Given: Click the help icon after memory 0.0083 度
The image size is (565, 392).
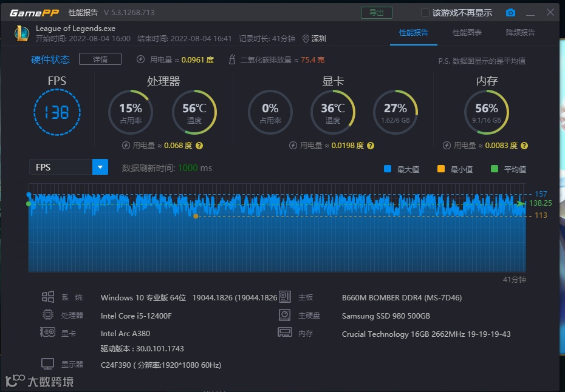Looking at the screenshot, I should [524, 146].
